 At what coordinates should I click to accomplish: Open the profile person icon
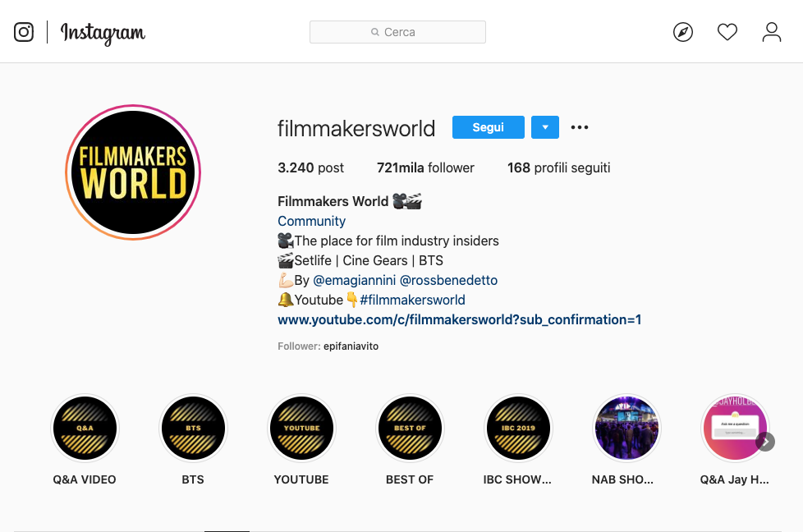pos(771,32)
